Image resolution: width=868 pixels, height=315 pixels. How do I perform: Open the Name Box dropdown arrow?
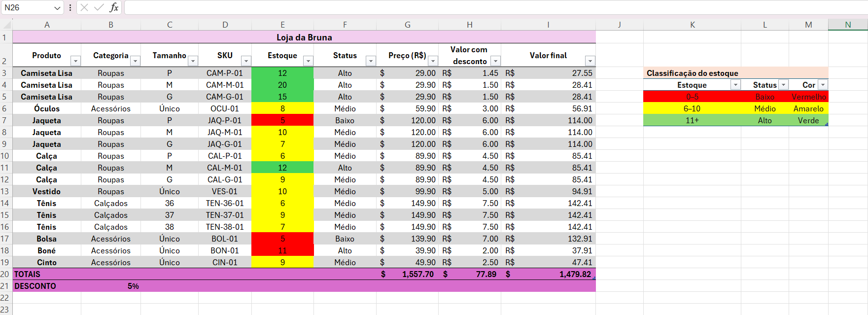coord(57,8)
